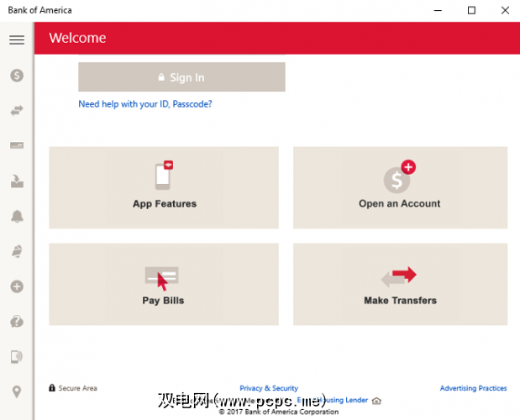This screenshot has height=420, width=520.
Task: Open help via the sidebar question mark icon
Action: (17, 322)
